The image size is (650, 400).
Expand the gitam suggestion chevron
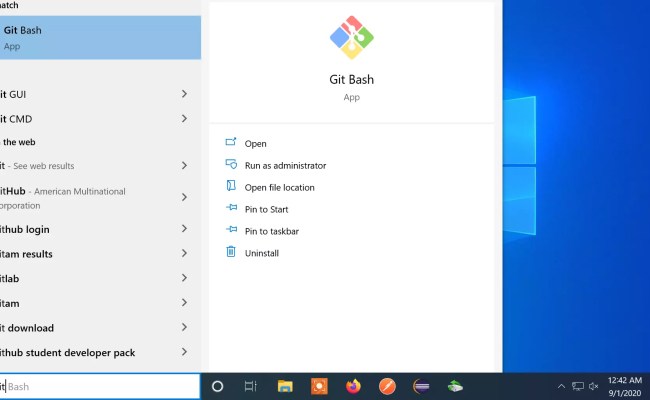point(184,303)
